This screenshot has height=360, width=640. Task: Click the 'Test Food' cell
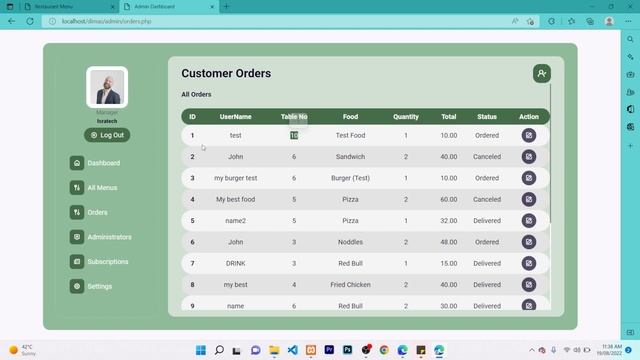pos(350,135)
